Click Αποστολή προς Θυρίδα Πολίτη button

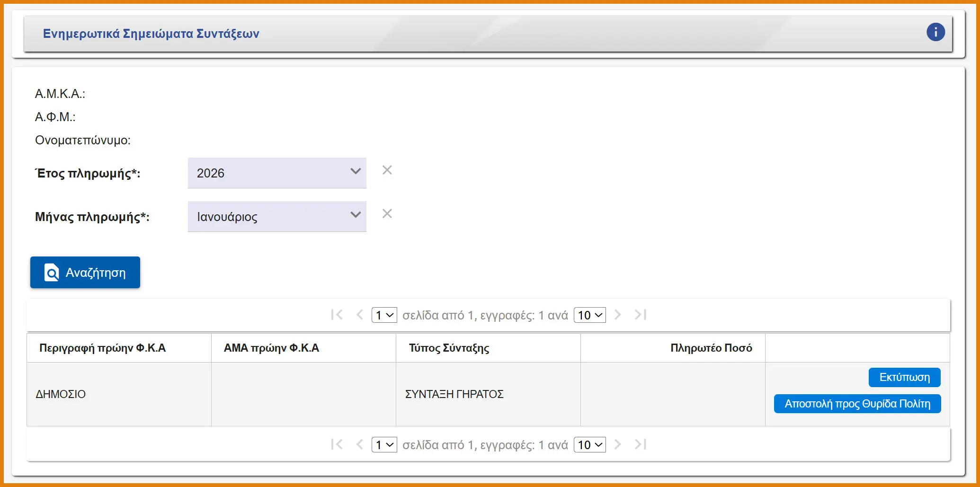(857, 404)
